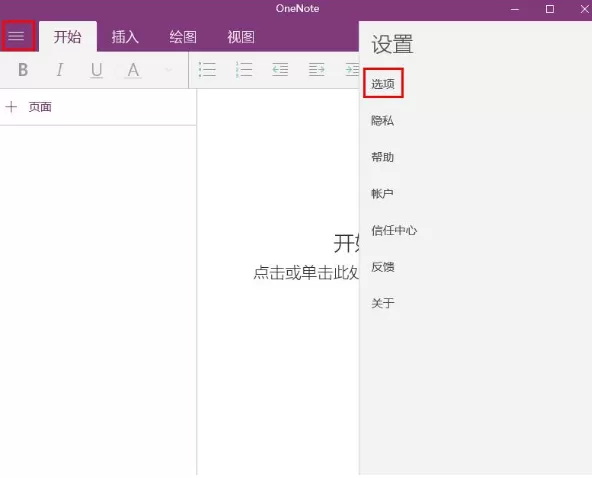
Task: Insert a numbered list
Action: 244,70
